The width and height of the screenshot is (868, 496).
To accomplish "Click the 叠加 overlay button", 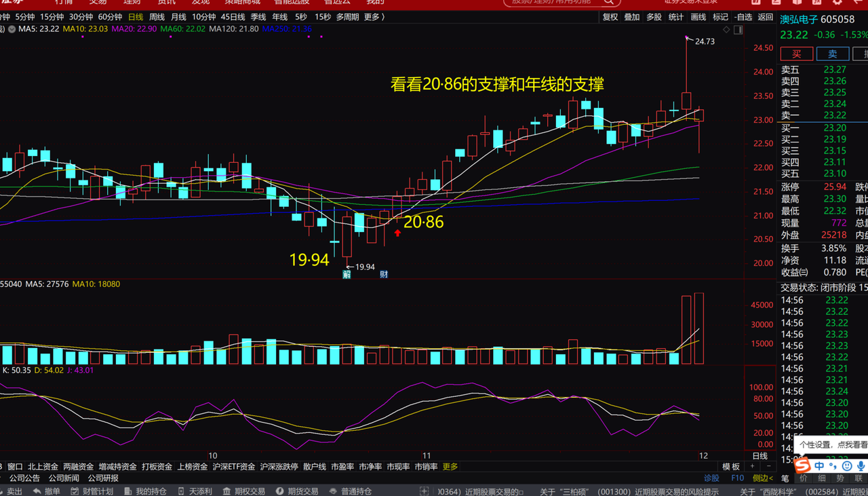I will [x=632, y=17].
